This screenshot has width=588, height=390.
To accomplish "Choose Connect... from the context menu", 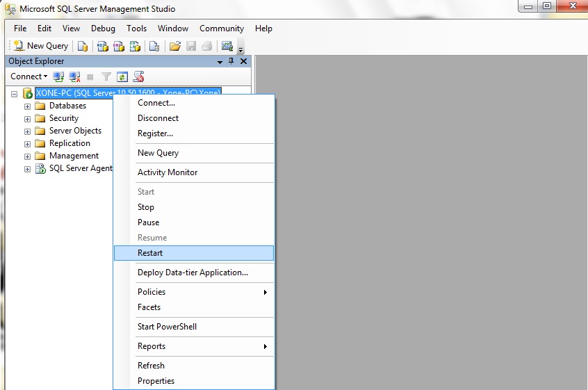I will [194, 103].
